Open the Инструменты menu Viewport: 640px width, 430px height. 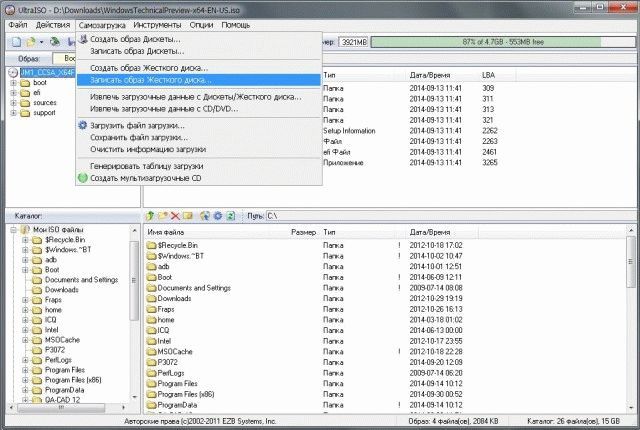pos(157,25)
